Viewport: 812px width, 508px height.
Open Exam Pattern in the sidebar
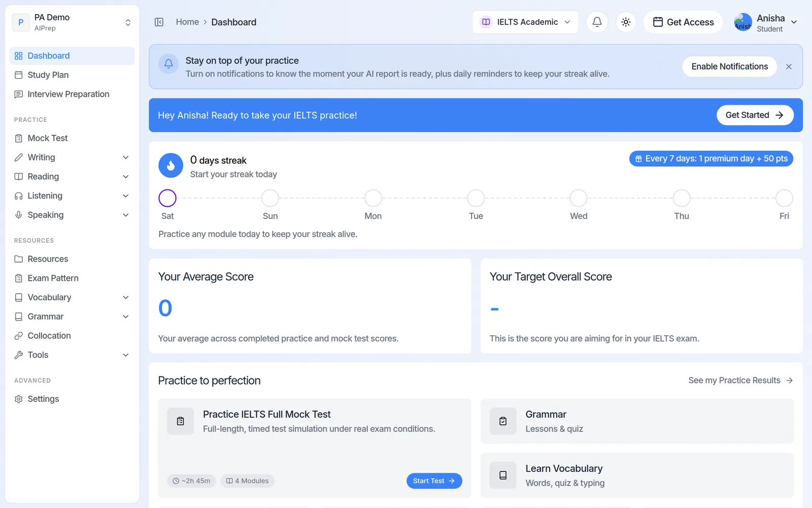72,278
